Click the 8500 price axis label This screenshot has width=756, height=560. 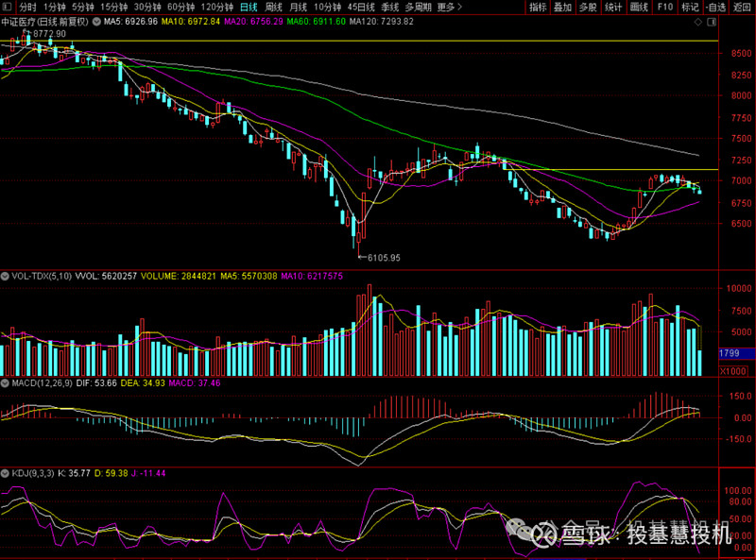(741, 54)
